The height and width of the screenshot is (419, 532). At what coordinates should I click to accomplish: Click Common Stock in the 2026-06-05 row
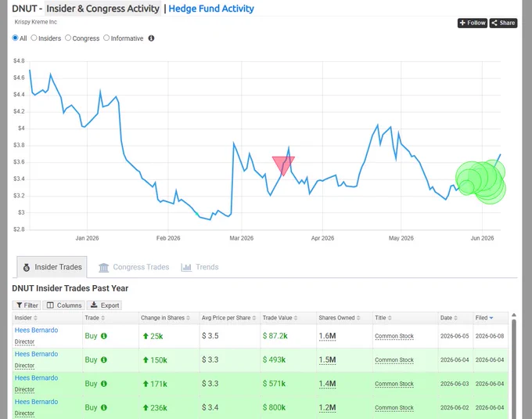click(394, 336)
